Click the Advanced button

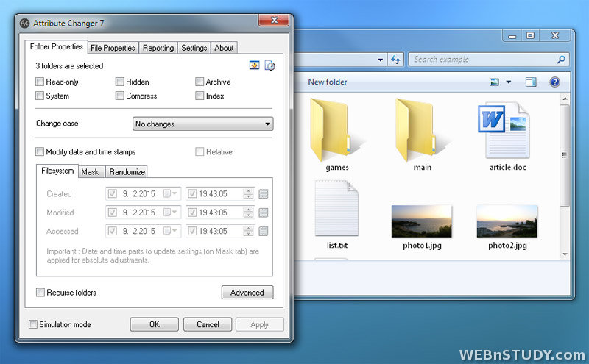point(247,293)
